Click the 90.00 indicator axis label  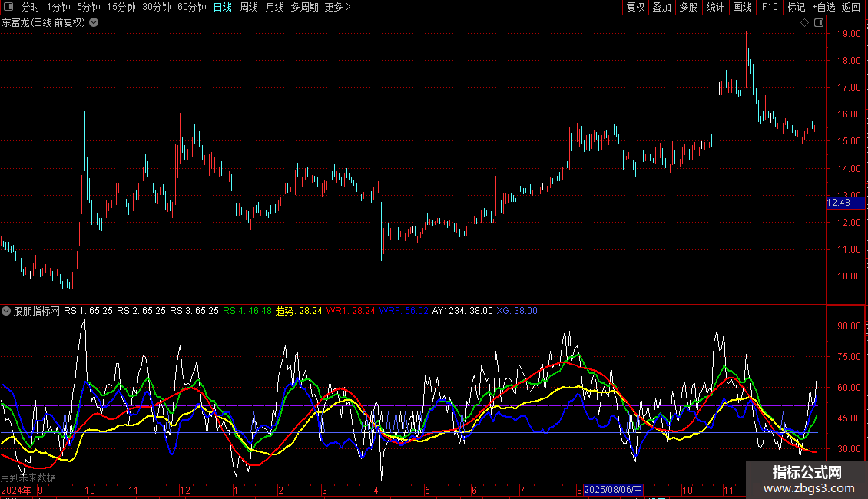(849, 326)
